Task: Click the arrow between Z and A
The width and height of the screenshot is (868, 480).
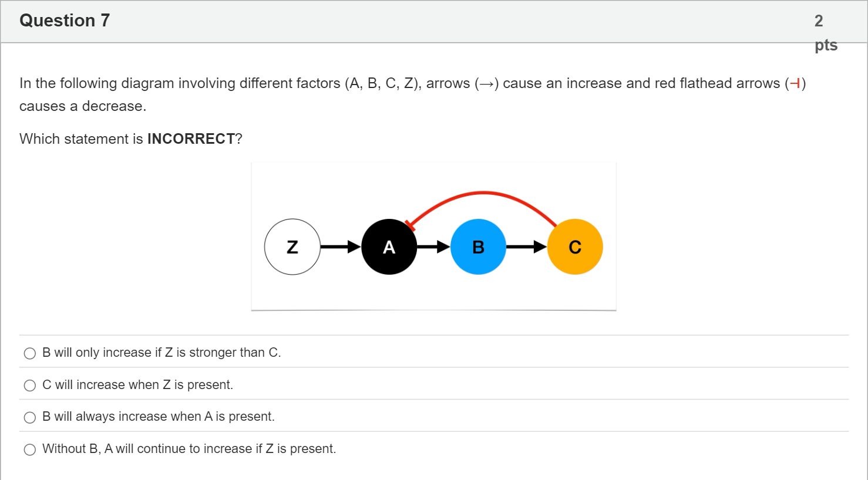Action: [341, 247]
